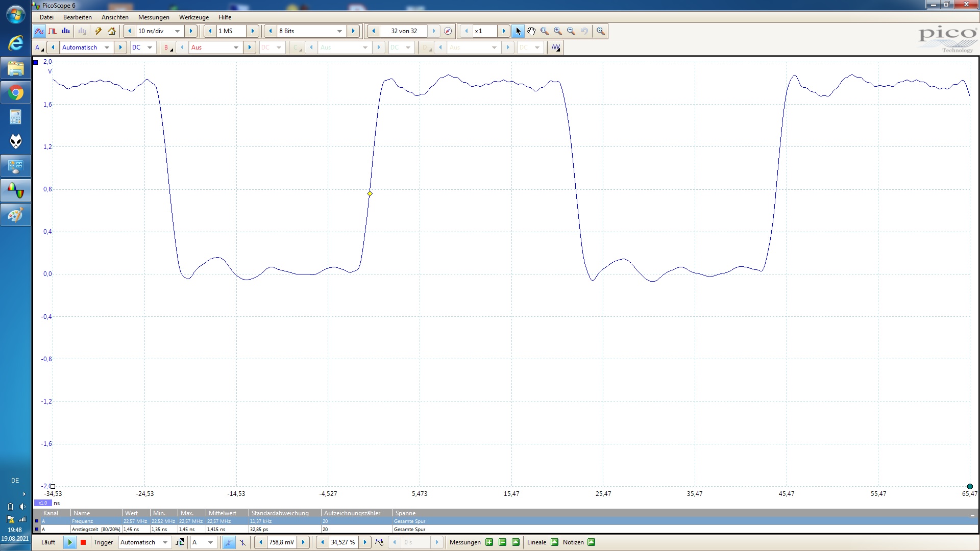Open Channel A options button
This screenshot has height=551, width=980.
39,47
